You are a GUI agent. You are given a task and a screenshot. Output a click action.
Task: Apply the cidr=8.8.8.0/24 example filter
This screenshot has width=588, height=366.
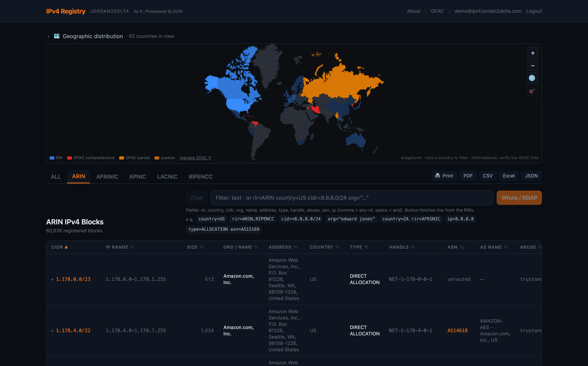point(301,219)
